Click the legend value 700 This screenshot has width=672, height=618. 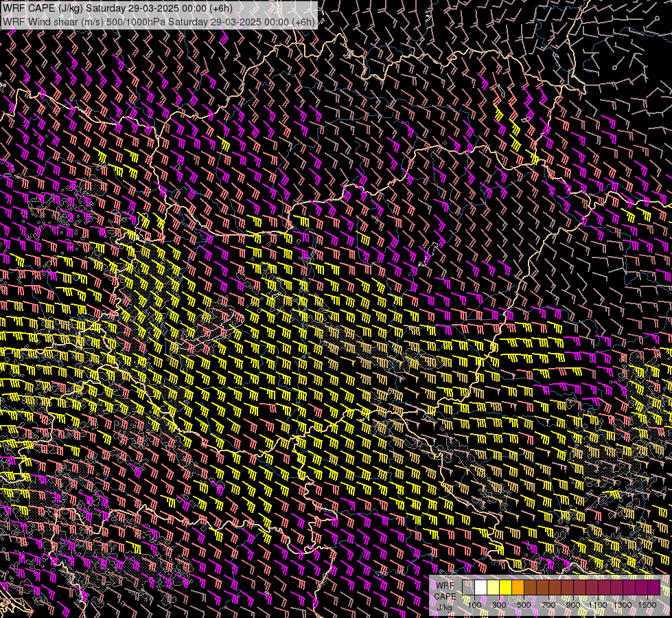tap(548, 605)
